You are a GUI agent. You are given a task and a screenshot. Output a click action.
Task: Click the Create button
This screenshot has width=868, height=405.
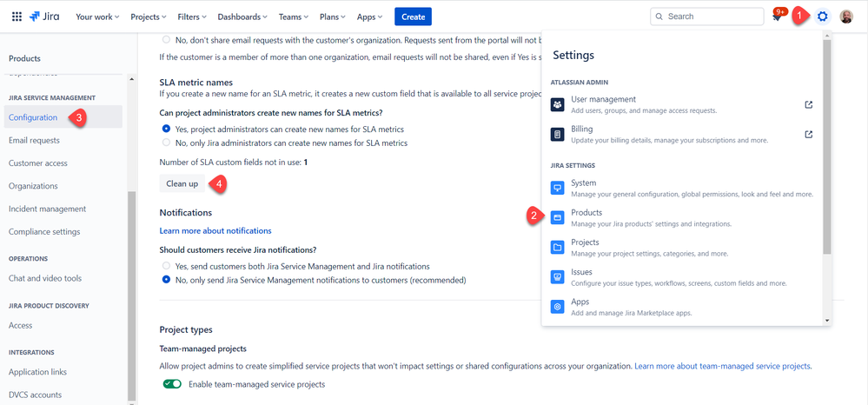[x=413, y=17]
